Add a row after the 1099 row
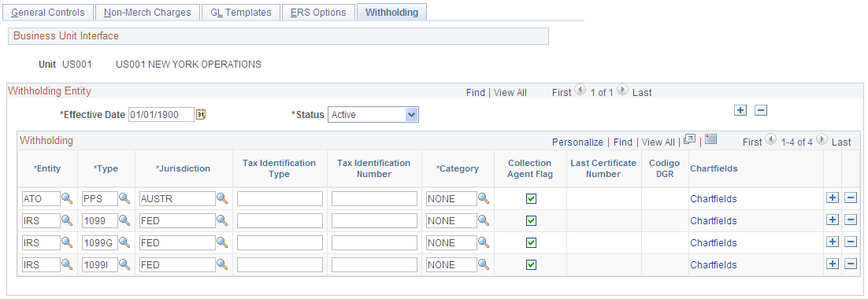 coord(832,220)
